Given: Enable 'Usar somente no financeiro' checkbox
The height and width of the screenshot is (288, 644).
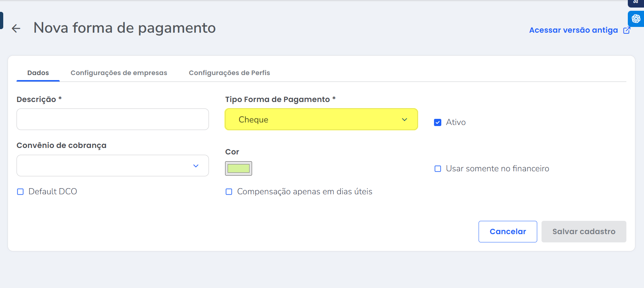Looking at the screenshot, I should [438, 169].
